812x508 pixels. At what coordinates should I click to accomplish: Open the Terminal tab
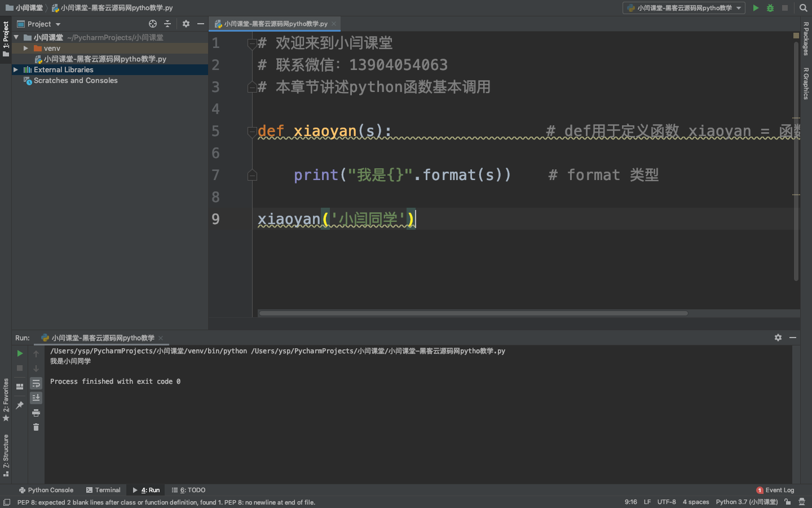(103, 490)
